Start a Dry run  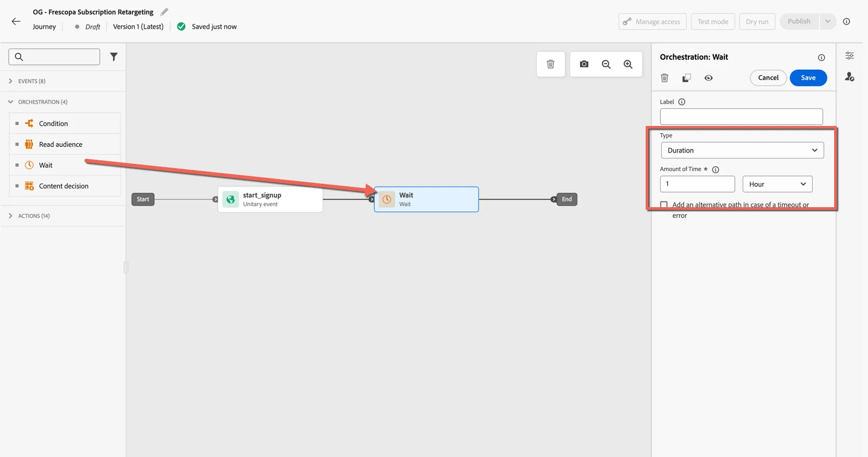point(757,21)
